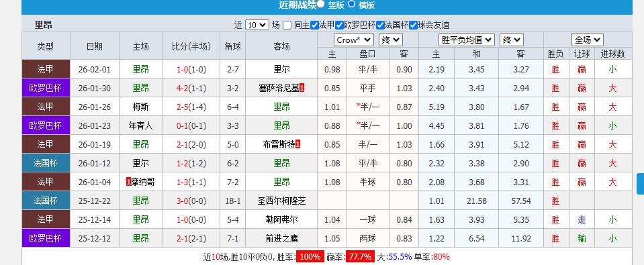Open 圣西尔柯隆芝 team link
This screenshot has width=644, height=265.
click(x=281, y=201)
